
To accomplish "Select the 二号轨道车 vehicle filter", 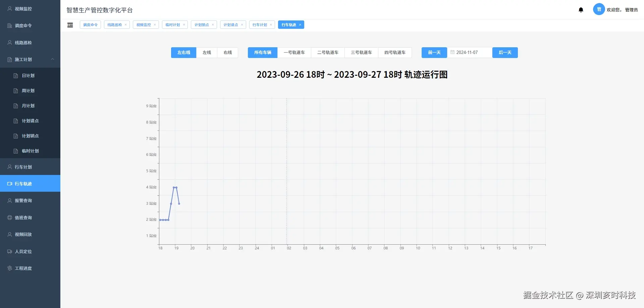I will pyautogui.click(x=328, y=53).
